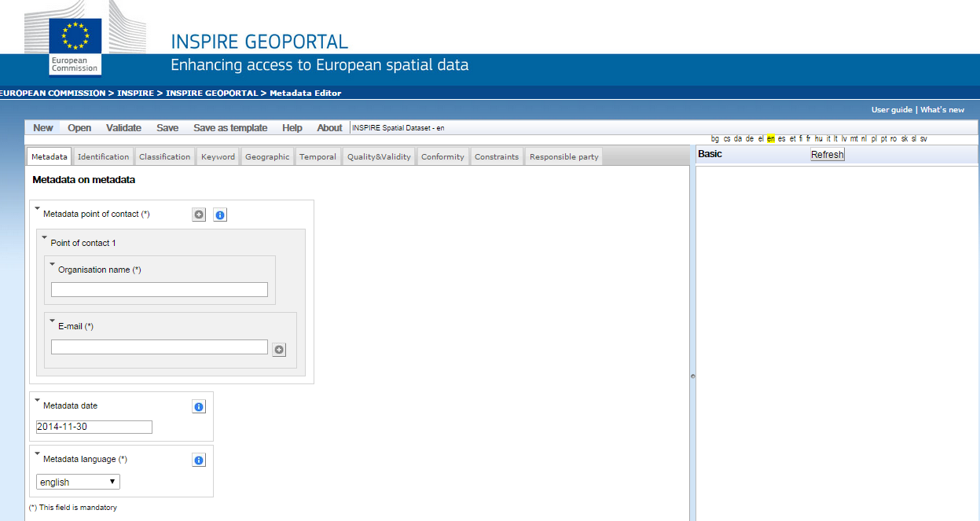Go to EUROPEAN COMMISSION breadcrumb link
980x521 pixels.
tap(52, 93)
